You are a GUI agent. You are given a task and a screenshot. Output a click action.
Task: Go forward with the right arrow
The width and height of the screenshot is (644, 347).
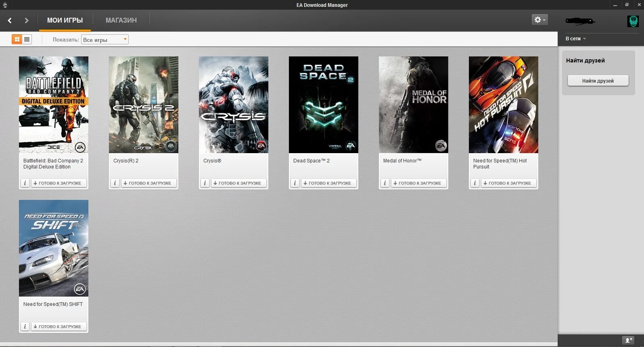(27, 20)
